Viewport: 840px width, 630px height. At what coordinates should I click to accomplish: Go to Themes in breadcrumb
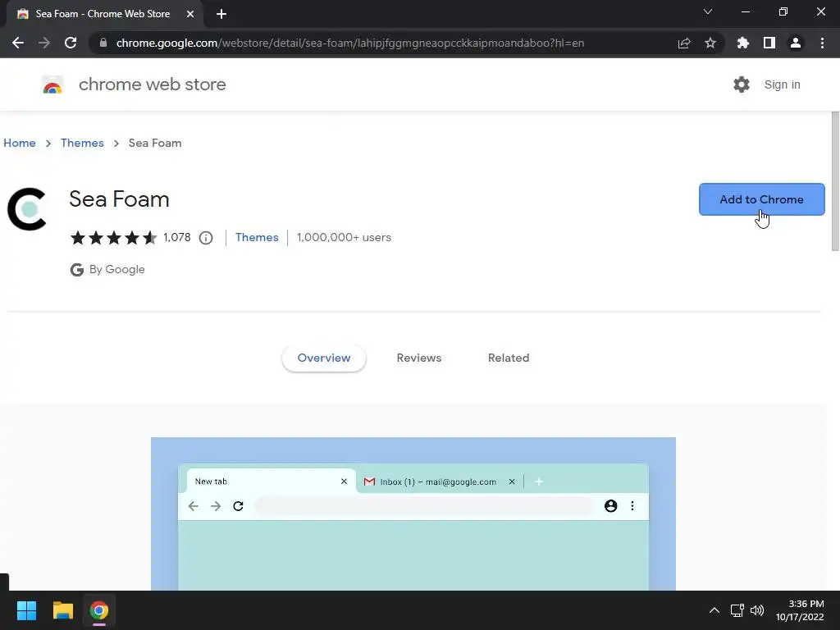(82, 143)
